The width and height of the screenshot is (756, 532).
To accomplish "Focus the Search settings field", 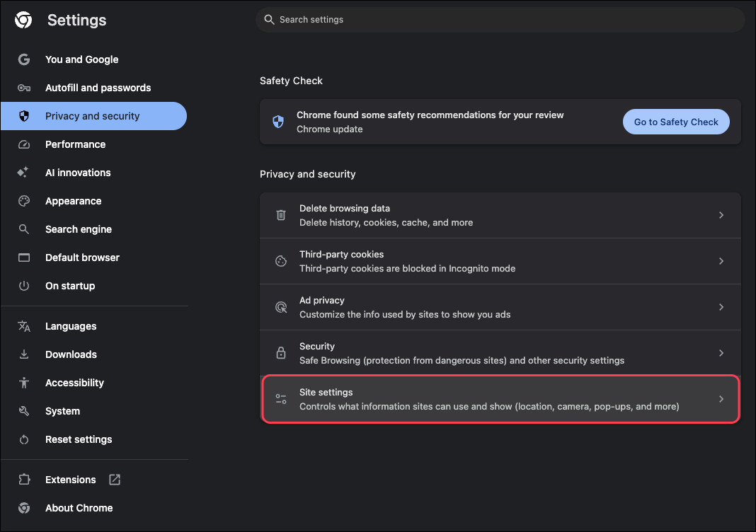I will tap(500, 20).
